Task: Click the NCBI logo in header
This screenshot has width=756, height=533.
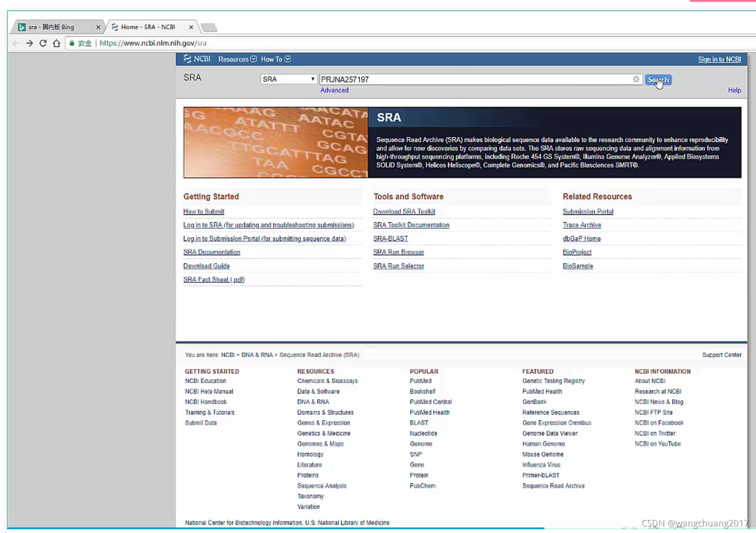Action: tap(197, 59)
